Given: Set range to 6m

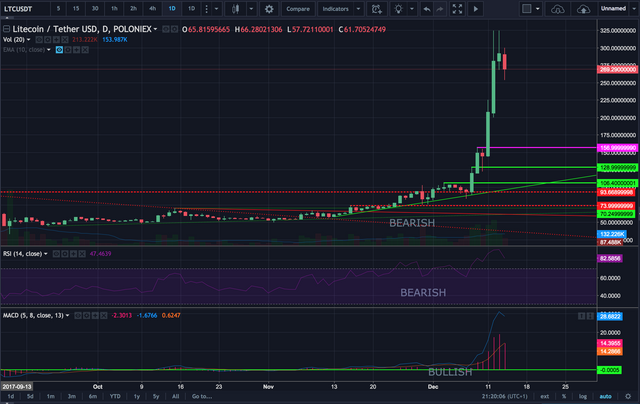Looking at the screenshot, I should tap(93, 396).
